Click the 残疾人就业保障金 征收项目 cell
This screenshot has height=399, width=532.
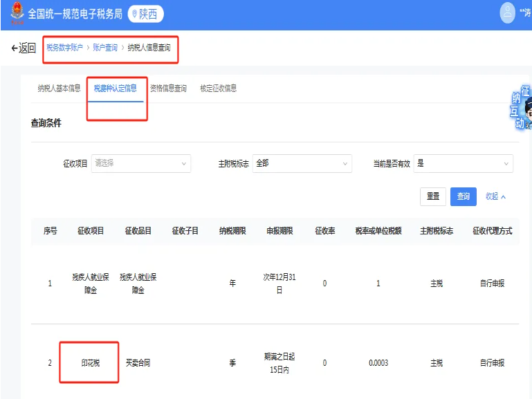point(90,284)
